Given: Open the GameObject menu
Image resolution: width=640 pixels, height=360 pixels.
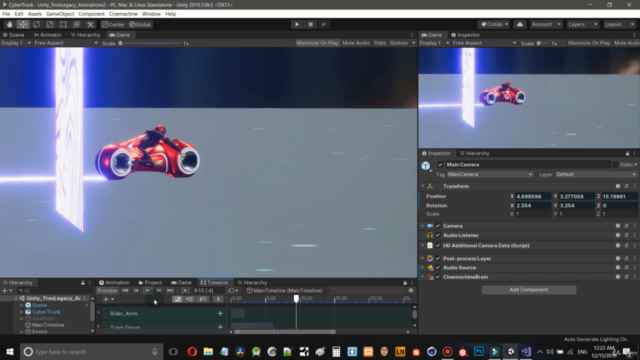Looking at the screenshot, I should (60, 14).
